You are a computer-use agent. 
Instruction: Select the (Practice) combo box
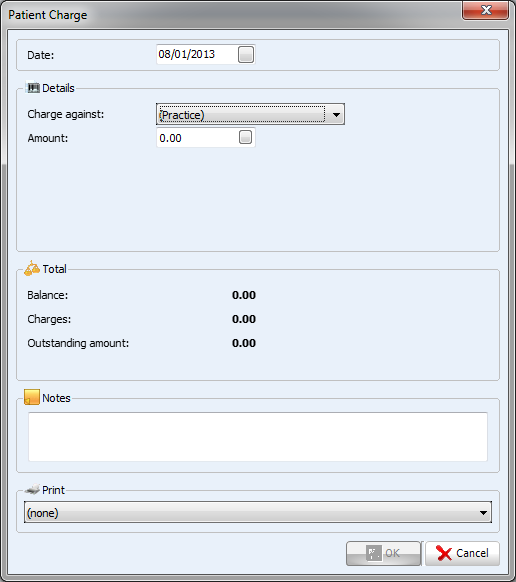tap(251, 114)
